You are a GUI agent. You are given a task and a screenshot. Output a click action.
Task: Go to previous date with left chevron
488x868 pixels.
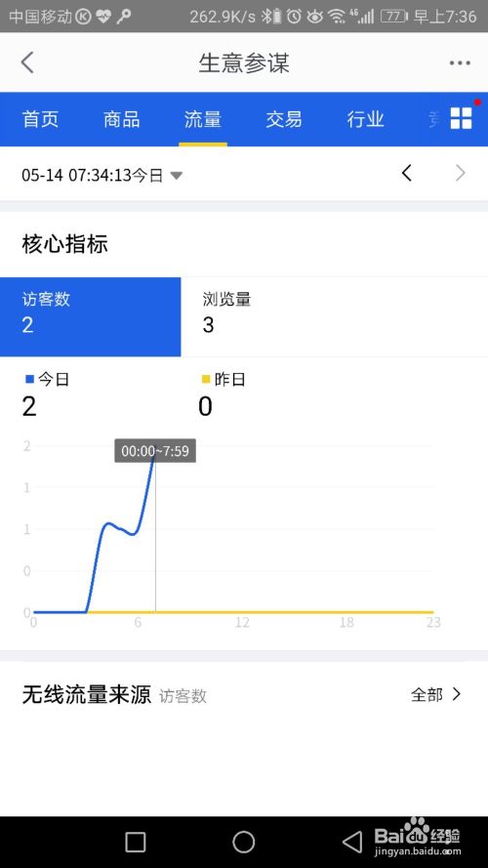click(x=407, y=173)
